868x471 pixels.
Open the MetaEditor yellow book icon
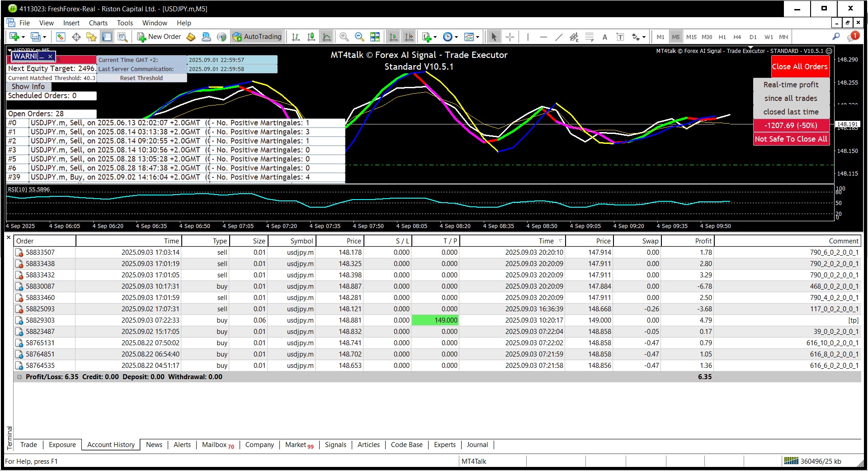click(x=191, y=37)
